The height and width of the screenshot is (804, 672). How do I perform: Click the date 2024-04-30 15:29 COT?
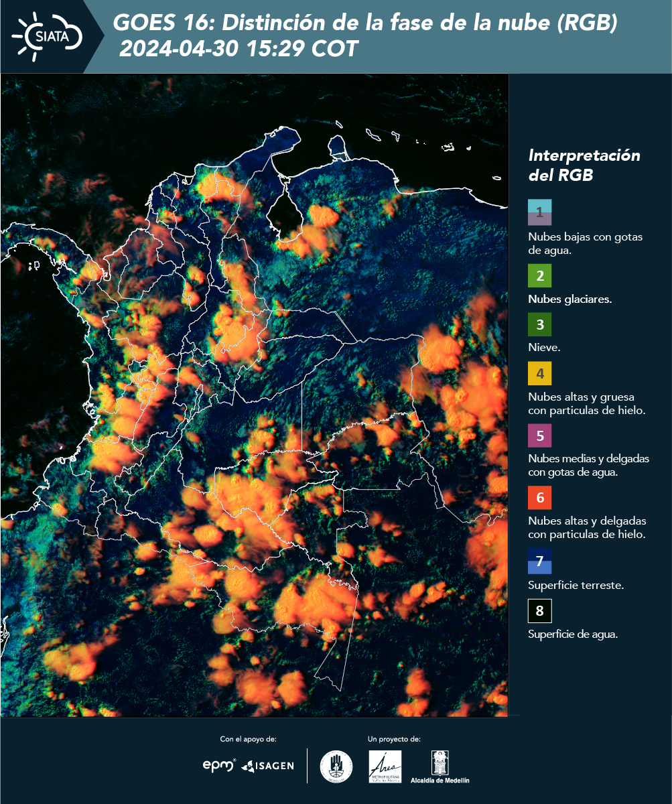click(x=239, y=49)
